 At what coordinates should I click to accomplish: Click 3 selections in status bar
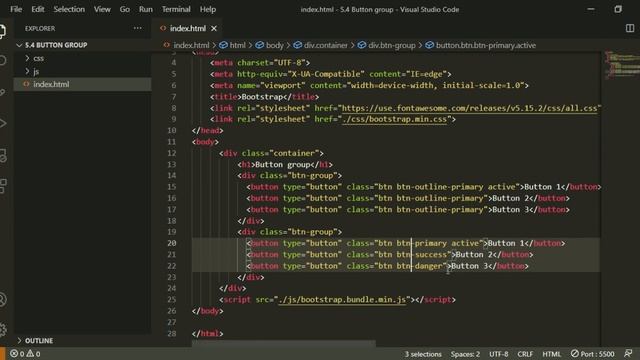(x=423, y=354)
